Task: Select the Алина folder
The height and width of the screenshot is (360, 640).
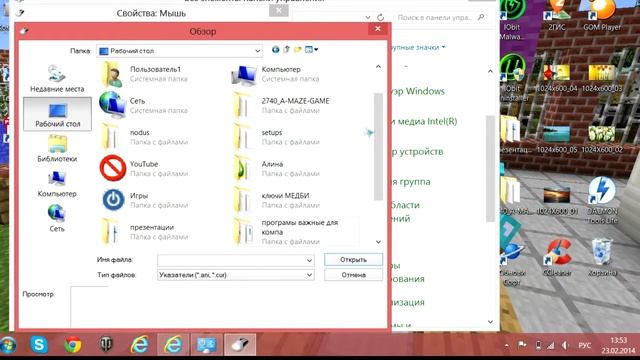Action: (x=276, y=169)
